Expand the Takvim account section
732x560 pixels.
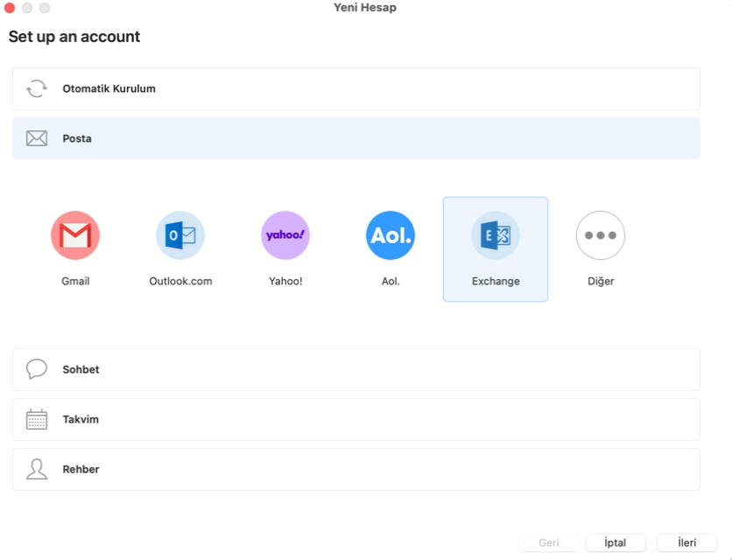pyautogui.click(x=356, y=419)
